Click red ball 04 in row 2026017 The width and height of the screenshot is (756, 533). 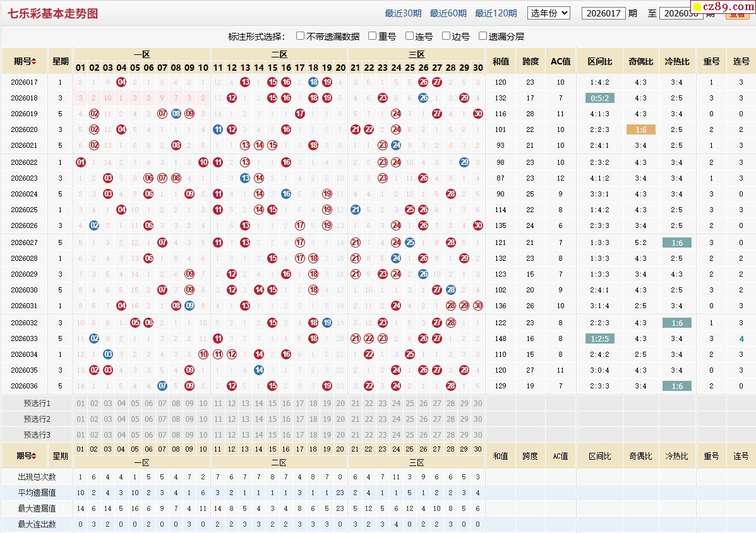(121, 82)
